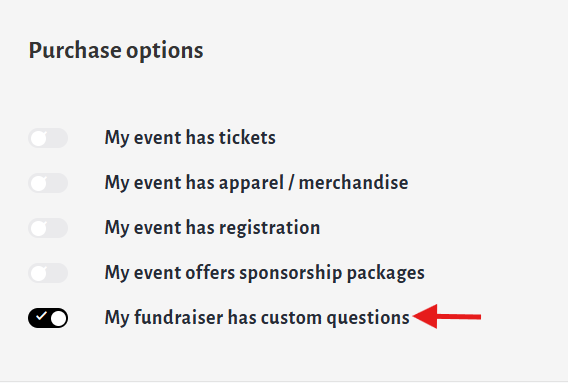Click the round knob of the sponsorship switch
This screenshot has width=568, height=383.
tap(39, 274)
